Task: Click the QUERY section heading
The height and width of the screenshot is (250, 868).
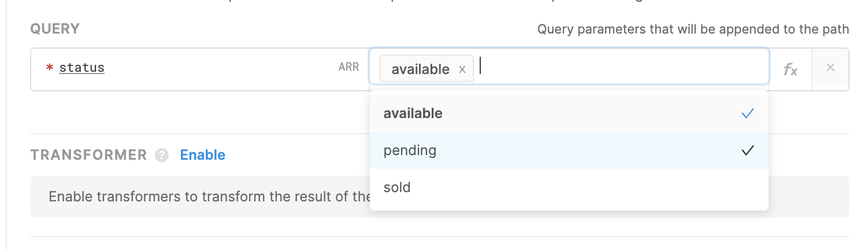Action: (55, 29)
